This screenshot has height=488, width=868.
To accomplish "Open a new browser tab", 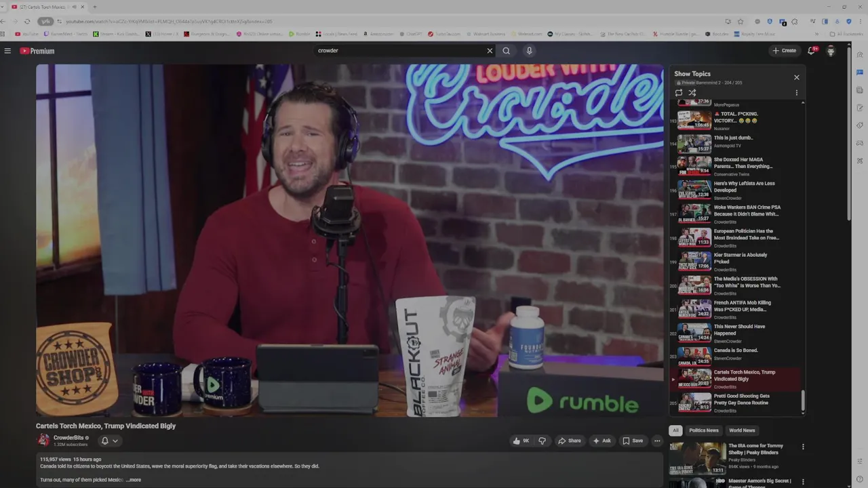I will point(94,7).
